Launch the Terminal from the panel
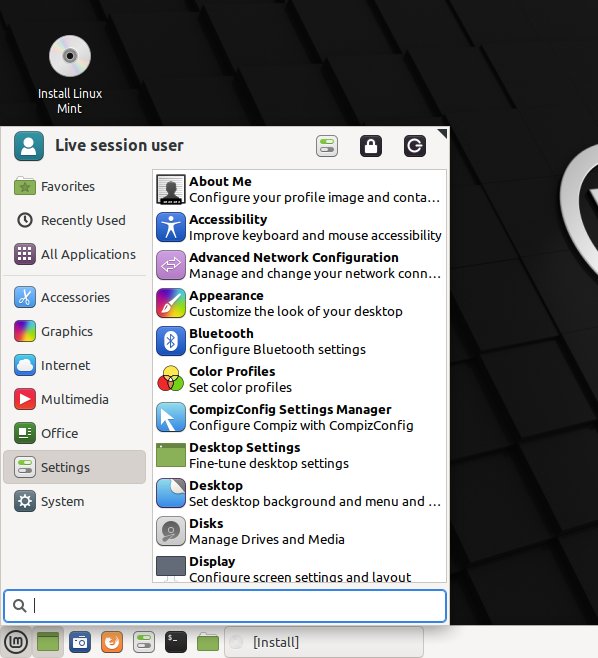 coord(176,642)
